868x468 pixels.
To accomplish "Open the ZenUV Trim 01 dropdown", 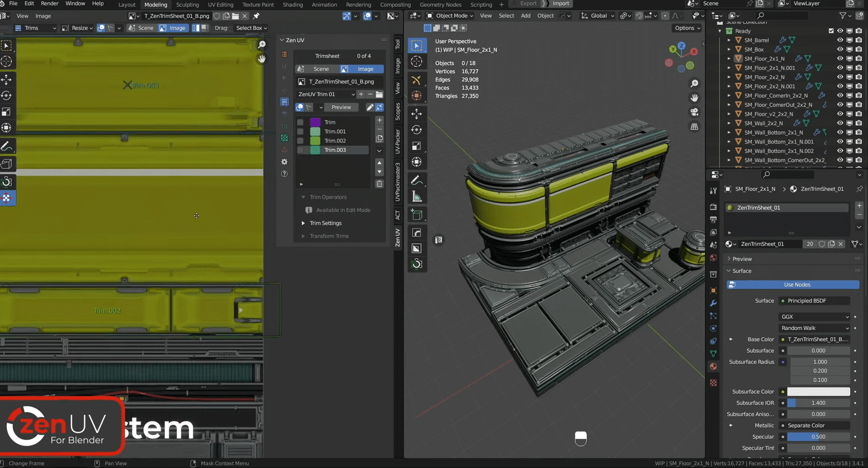I will click(326, 94).
